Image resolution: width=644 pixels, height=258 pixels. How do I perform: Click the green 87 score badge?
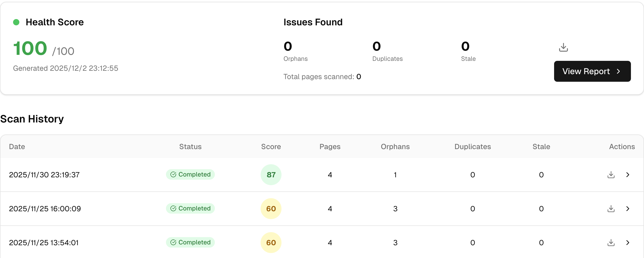pos(271,175)
